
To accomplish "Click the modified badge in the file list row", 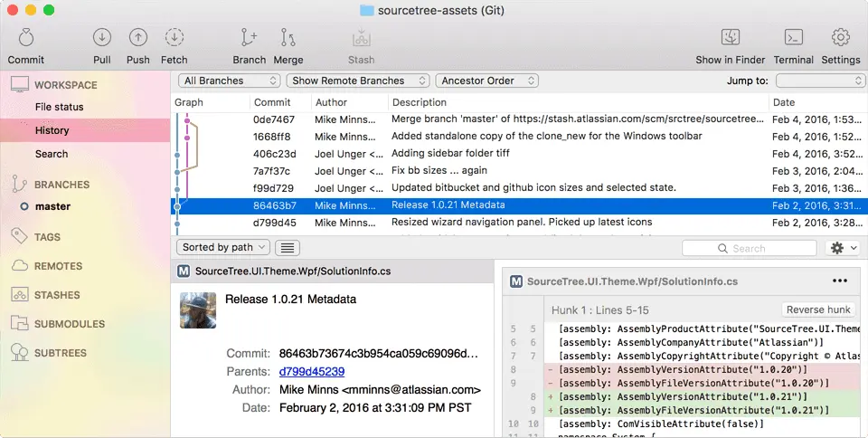I will pos(184,271).
